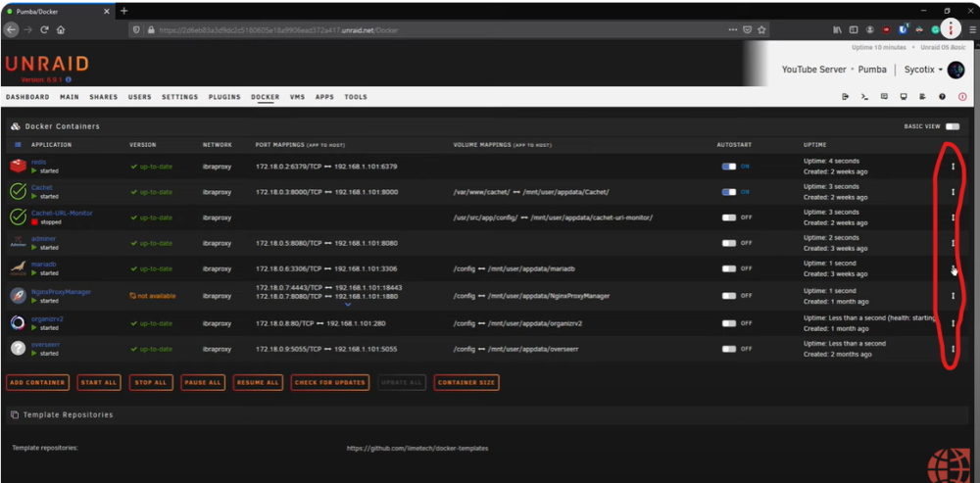Click the Unraid system info monitor icon
This screenshot has width=980, height=483.
point(904,97)
